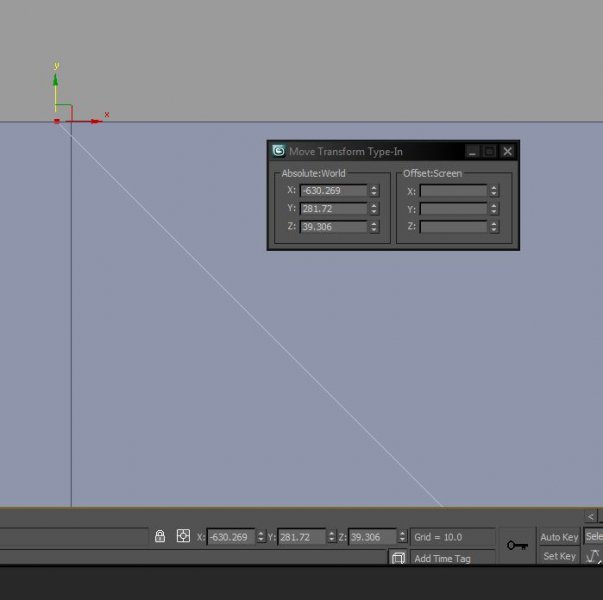Click the Set Keys key icon
This screenshot has width=603, height=600.
pyautogui.click(x=517, y=545)
